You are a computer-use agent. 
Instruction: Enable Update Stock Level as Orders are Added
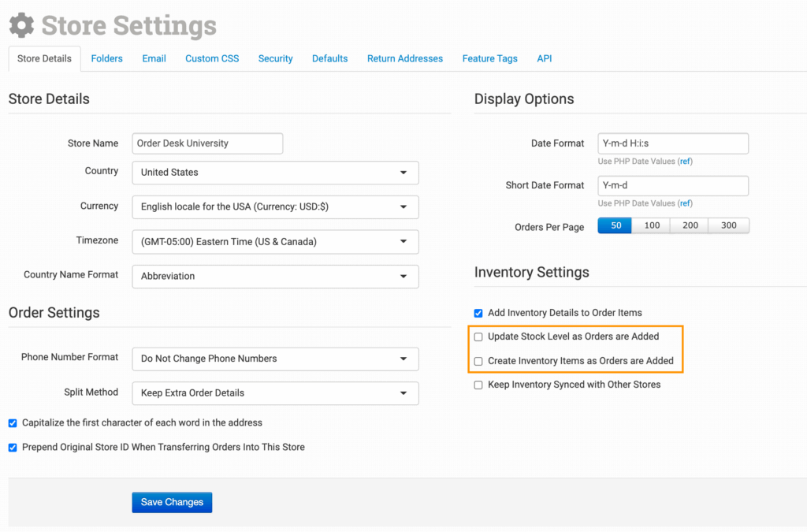pyautogui.click(x=478, y=337)
